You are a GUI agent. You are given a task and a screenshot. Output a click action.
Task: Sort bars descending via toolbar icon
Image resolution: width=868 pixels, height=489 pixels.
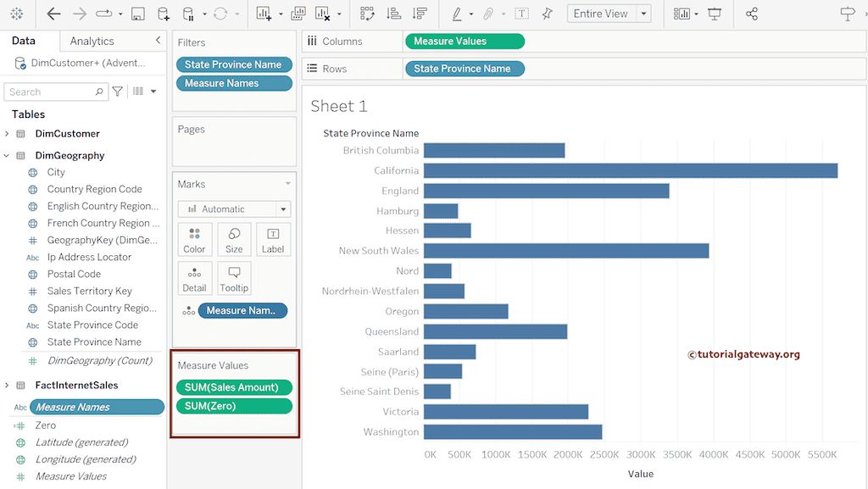419,14
